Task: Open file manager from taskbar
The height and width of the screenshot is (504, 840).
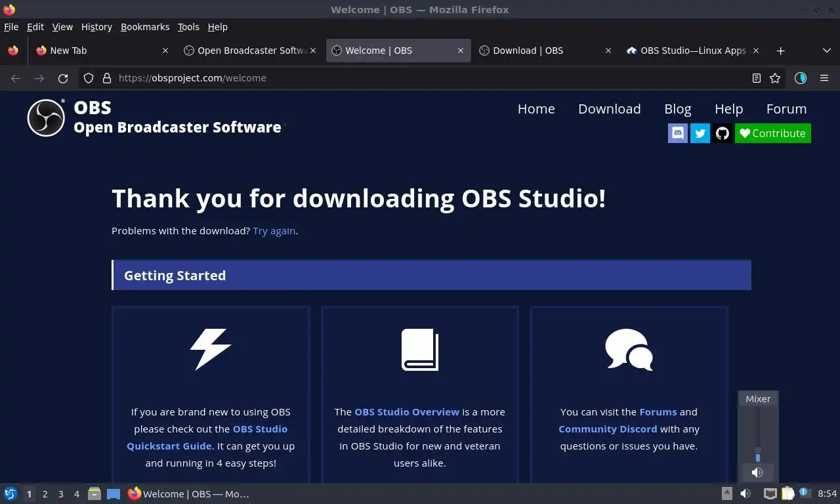Action: (94, 493)
